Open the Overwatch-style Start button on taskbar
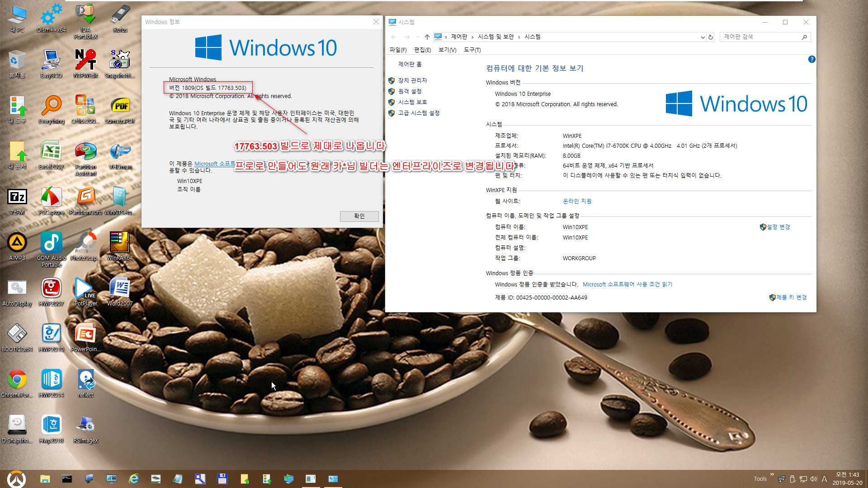This screenshot has height=488, width=868. (x=17, y=479)
